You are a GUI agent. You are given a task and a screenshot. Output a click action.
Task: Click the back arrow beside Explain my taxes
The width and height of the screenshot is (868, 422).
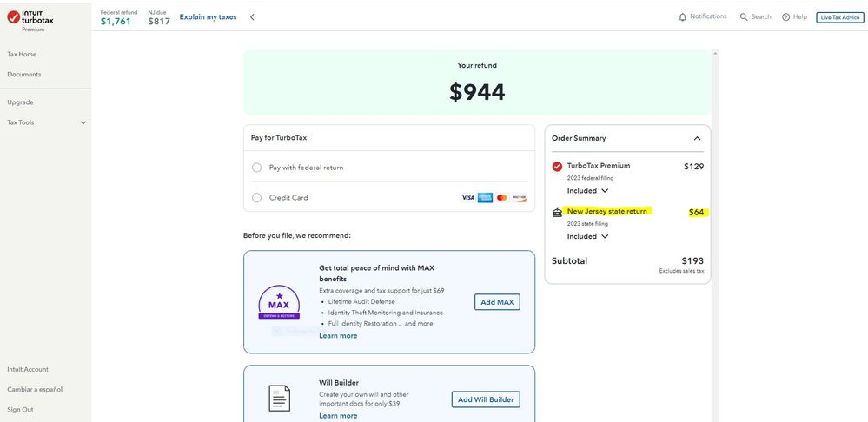[252, 17]
